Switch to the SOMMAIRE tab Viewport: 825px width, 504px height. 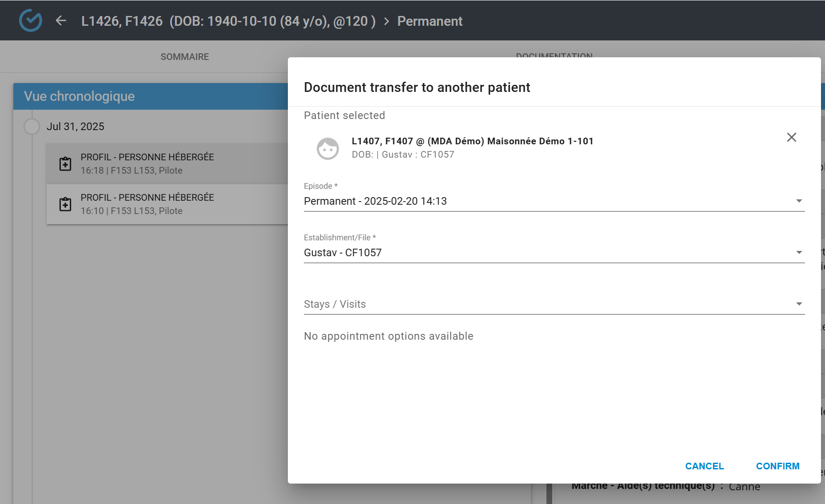pos(184,57)
